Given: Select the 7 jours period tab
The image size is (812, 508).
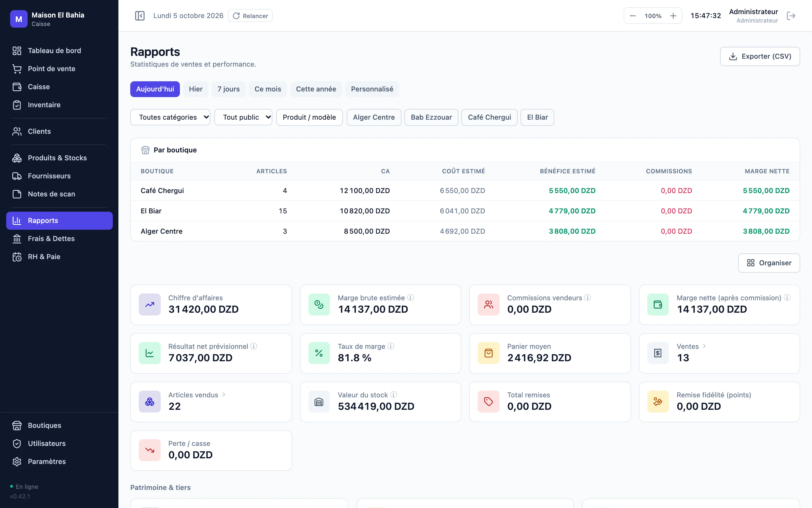Looking at the screenshot, I should pyautogui.click(x=228, y=89).
